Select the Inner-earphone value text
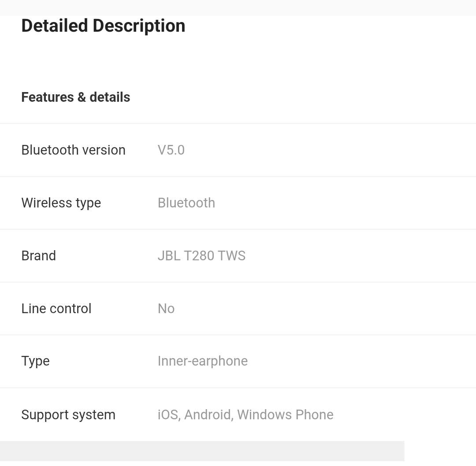This screenshot has height=466, width=476. (202, 361)
